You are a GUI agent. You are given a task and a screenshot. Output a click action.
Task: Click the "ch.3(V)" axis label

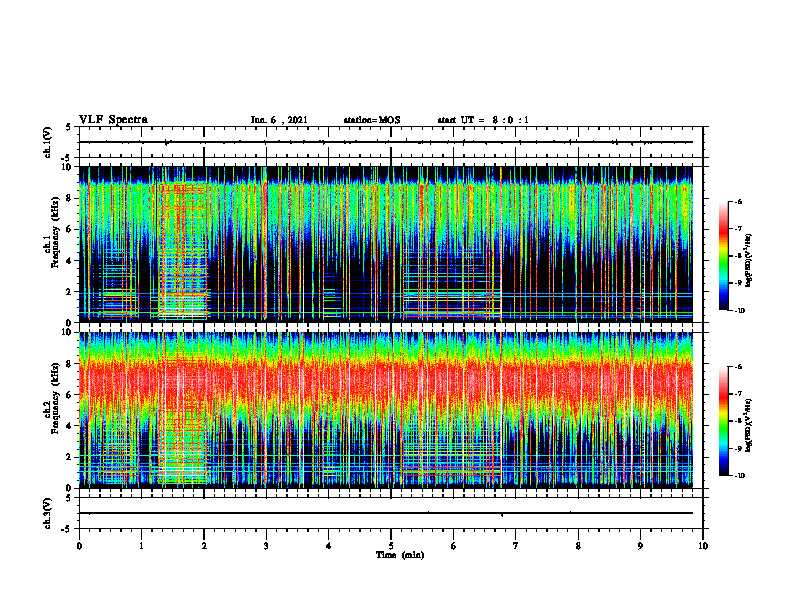tap(48, 513)
